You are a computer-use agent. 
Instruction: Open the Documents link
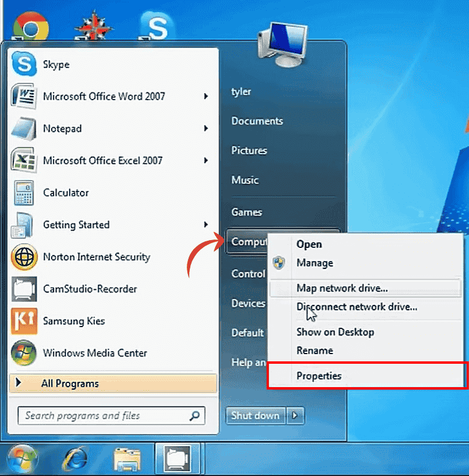coord(257,121)
